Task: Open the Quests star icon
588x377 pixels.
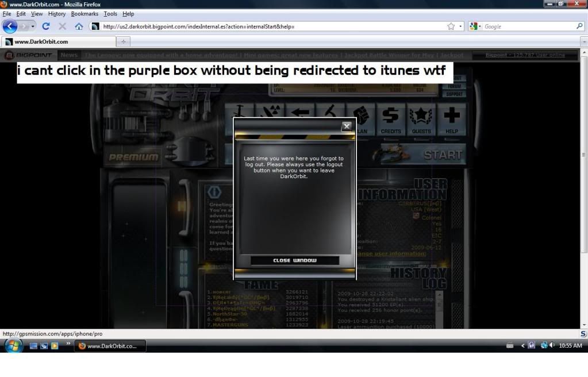Action: (x=421, y=119)
